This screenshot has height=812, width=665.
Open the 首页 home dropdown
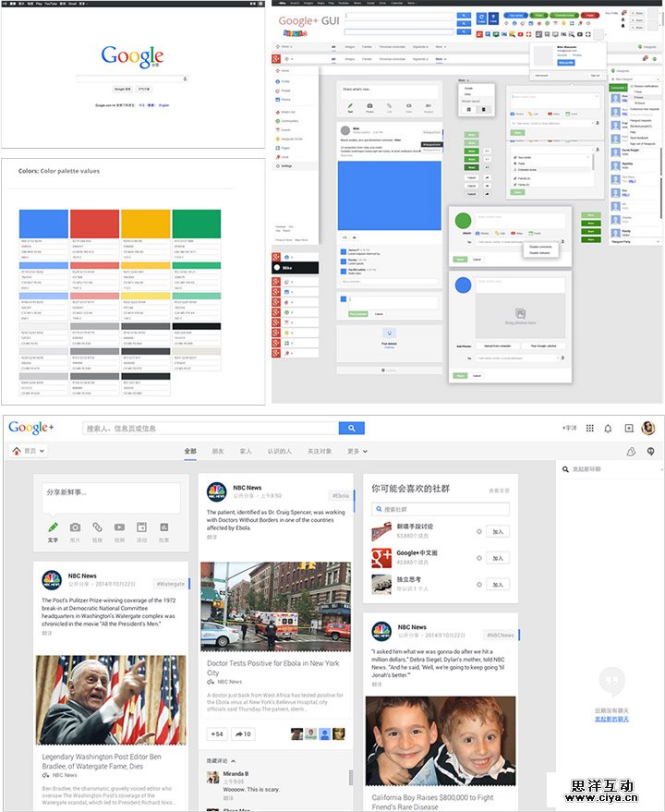pyautogui.click(x=29, y=451)
